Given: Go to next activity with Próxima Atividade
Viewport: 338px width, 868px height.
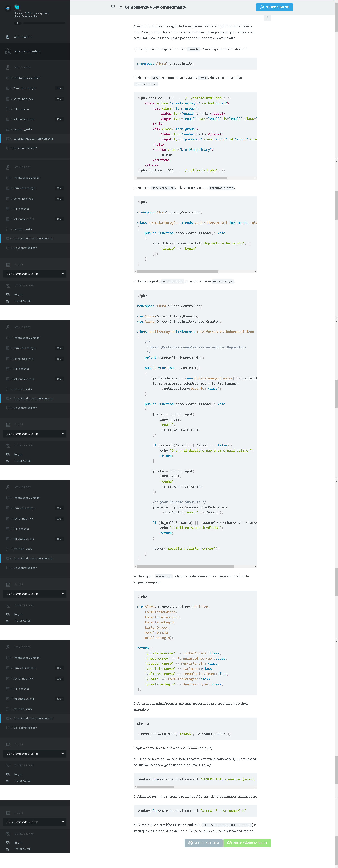Looking at the screenshot, I should (x=274, y=7).
